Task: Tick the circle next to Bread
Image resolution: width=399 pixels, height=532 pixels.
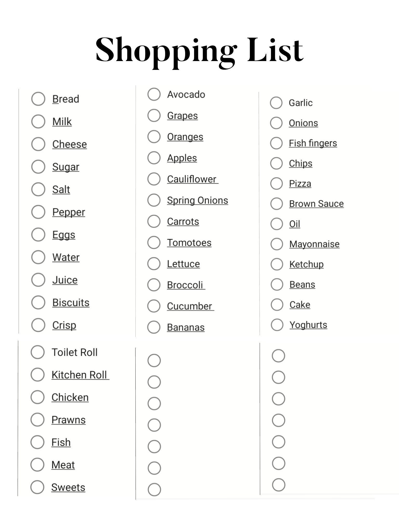Action: (x=38, y=99)
